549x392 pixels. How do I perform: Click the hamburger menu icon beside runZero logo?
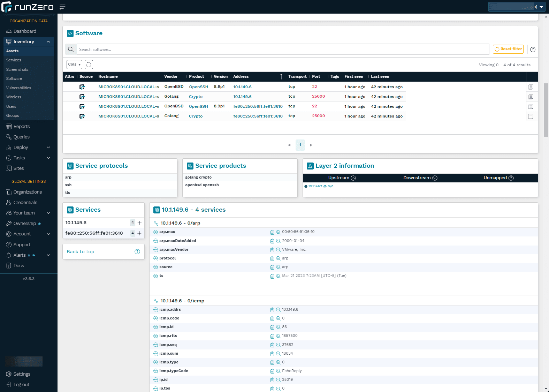(x=62, y=7)
